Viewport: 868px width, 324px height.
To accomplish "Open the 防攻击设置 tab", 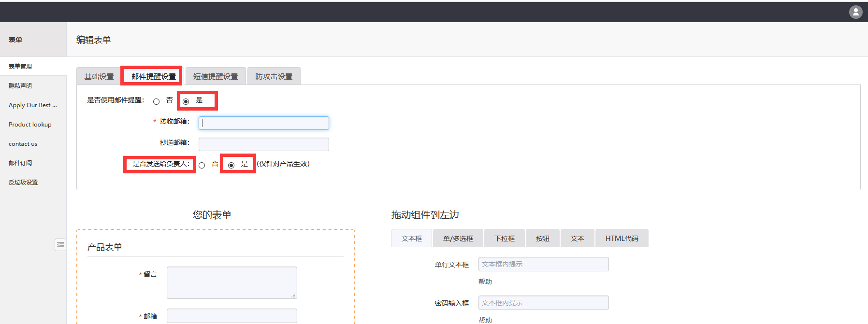I will pos(274,76).
